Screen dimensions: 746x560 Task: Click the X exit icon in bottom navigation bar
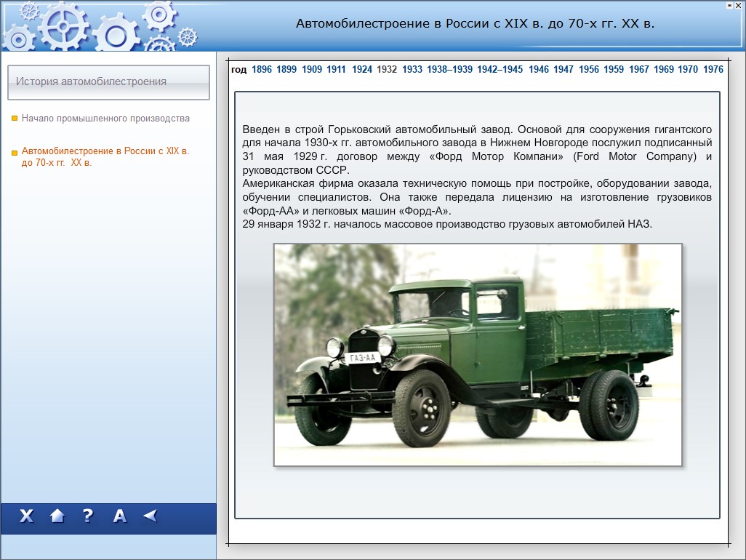[x=27, y=516]
